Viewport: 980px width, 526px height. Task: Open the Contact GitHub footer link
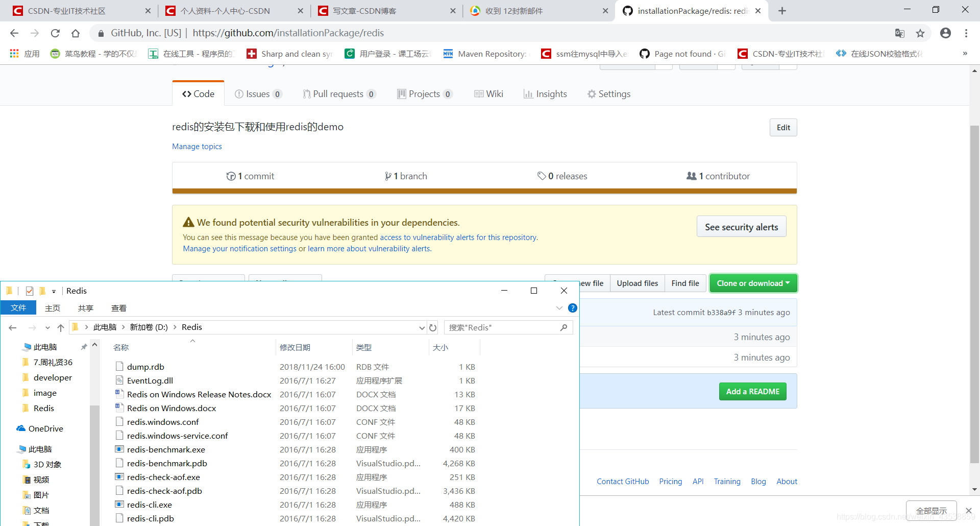click(x=623, y=482)
